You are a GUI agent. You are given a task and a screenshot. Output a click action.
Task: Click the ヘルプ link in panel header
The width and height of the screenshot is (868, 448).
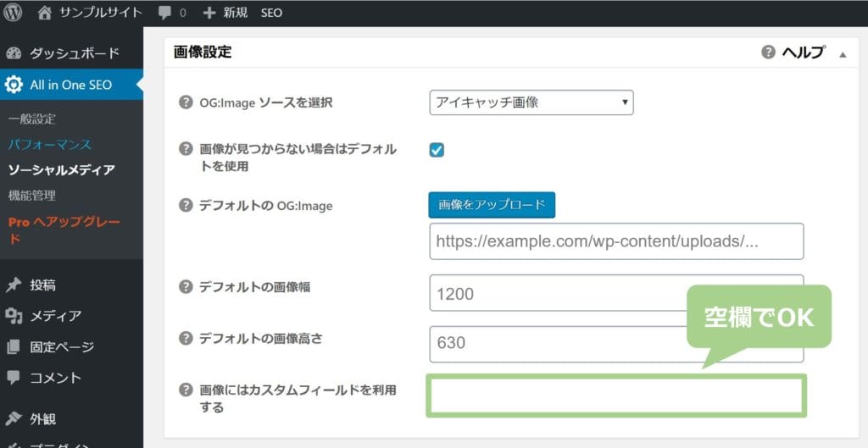coord(804,53)
